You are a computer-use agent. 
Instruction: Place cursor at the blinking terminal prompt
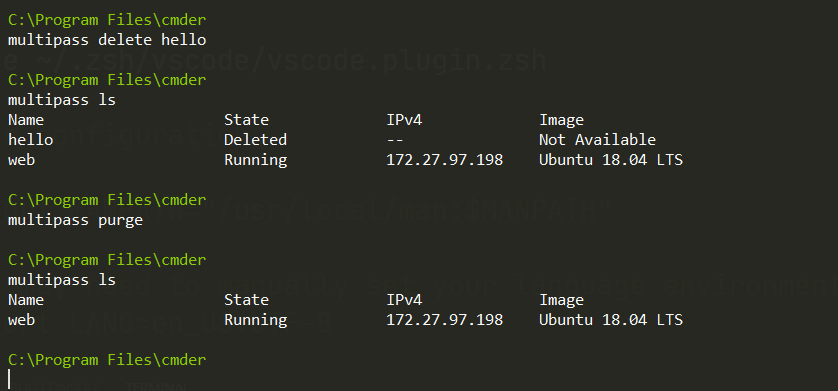tap(10, 379)
